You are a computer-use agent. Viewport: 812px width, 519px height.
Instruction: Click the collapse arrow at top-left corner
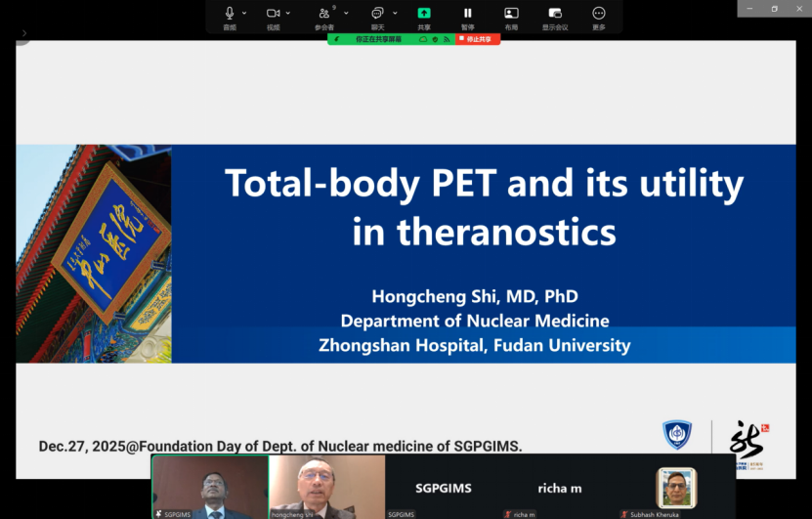click(23, 33)
